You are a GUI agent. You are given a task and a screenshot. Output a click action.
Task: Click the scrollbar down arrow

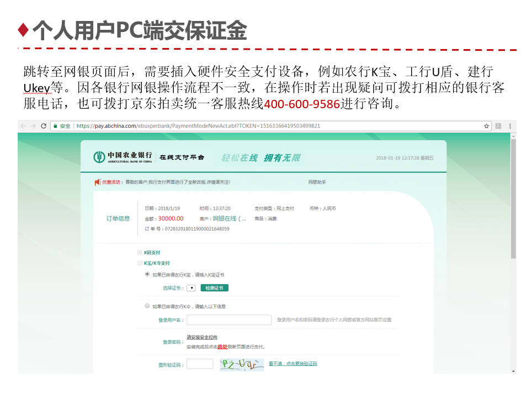(513, 371)
